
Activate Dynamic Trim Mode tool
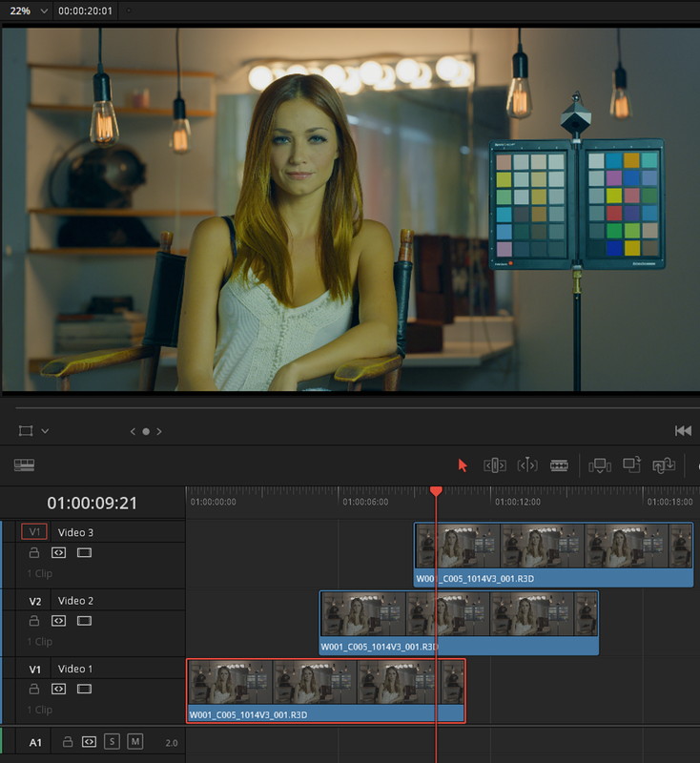click(527, 465)
